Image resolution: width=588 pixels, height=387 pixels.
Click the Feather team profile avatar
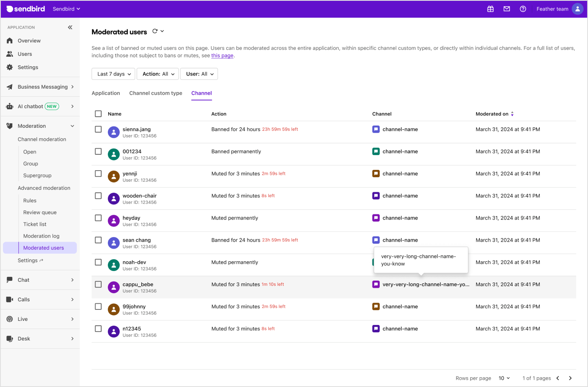[577, 9]
